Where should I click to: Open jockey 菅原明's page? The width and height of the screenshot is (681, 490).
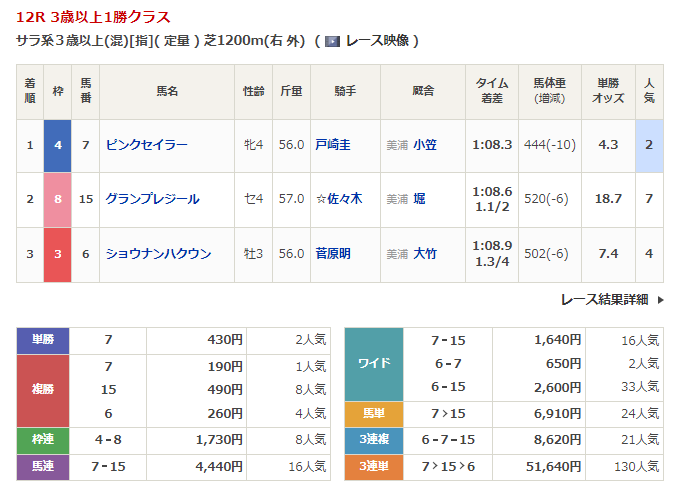[x=332, y=254]
